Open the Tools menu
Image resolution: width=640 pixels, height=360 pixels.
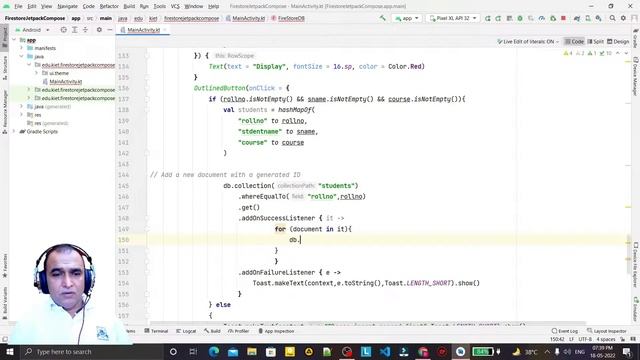pyautogui.click(x=160, y=6)
